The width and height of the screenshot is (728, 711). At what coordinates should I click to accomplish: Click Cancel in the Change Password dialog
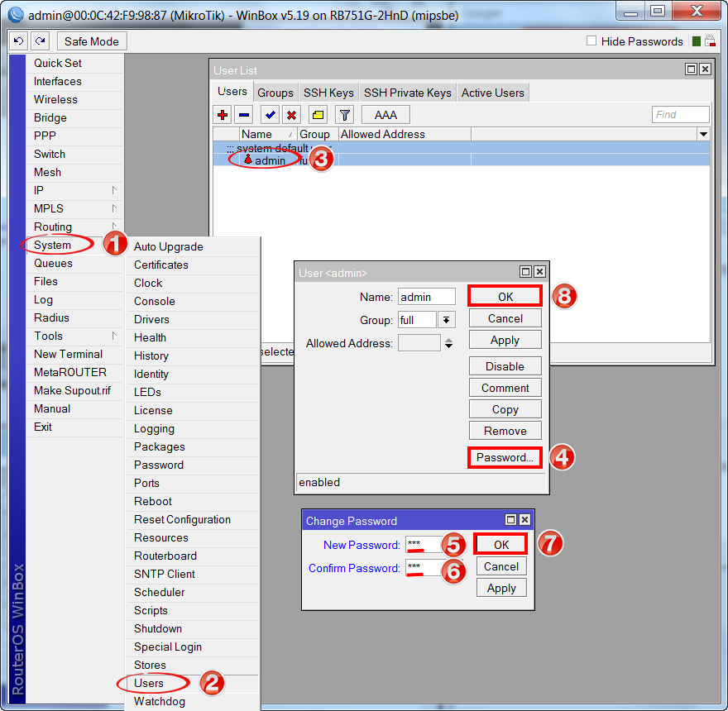click(501, 566)
